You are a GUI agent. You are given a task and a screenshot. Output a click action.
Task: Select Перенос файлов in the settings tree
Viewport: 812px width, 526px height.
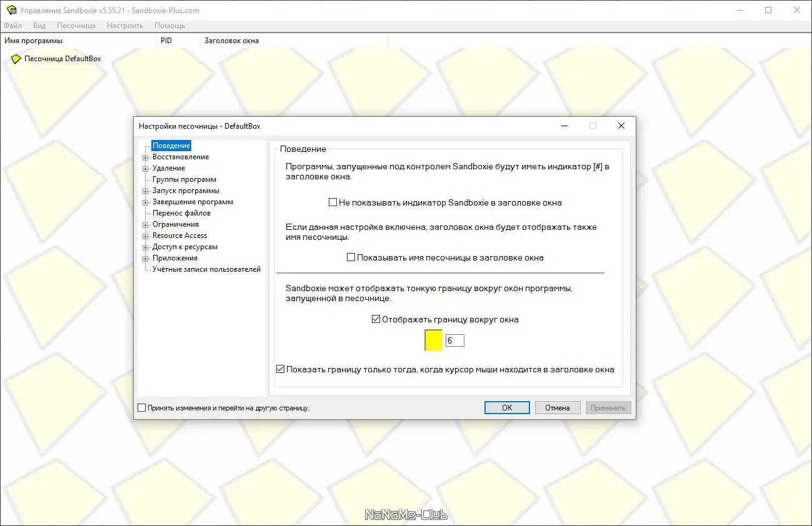181,213
